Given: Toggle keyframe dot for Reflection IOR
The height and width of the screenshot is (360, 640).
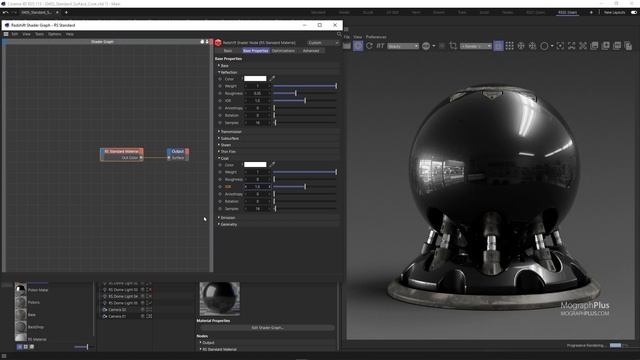Looking at the screenshot, I should pos(220,101).
